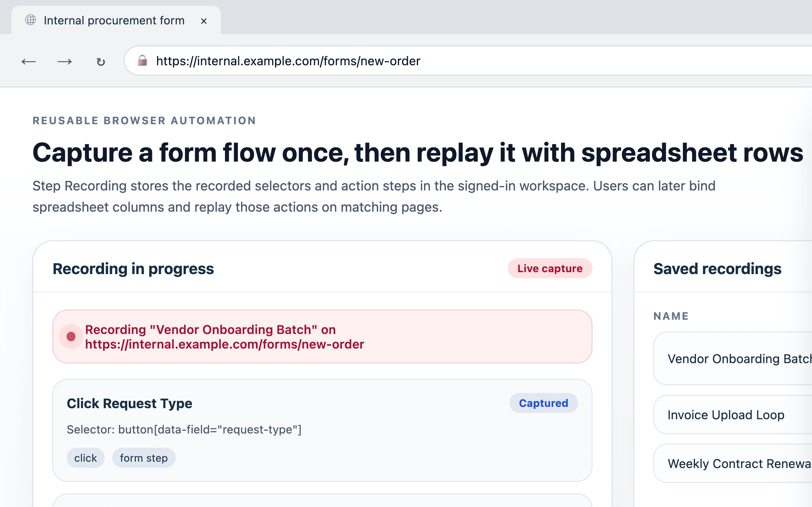812x507 pixels.
Task: Click the address bar URL field
Action: point(468,61)
